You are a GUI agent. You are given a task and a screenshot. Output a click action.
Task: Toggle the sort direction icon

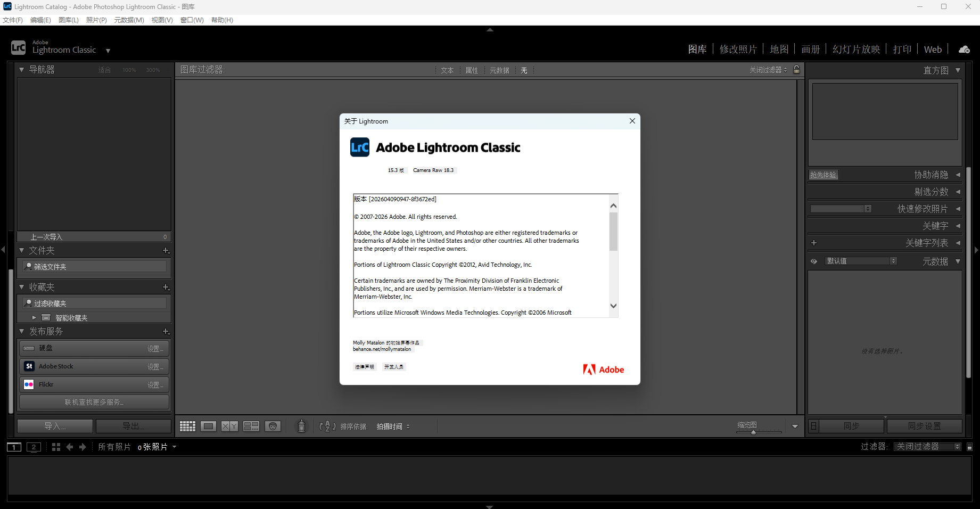[x=327, y=426]
